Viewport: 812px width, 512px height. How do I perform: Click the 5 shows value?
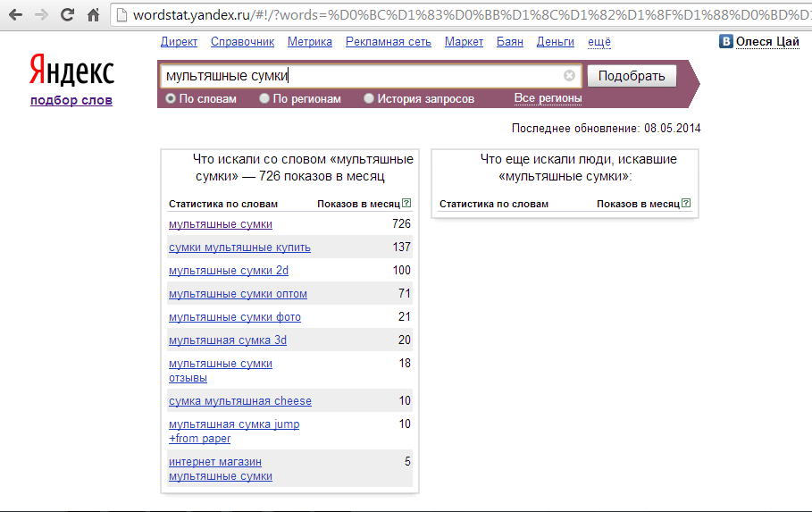coord(407,461)
